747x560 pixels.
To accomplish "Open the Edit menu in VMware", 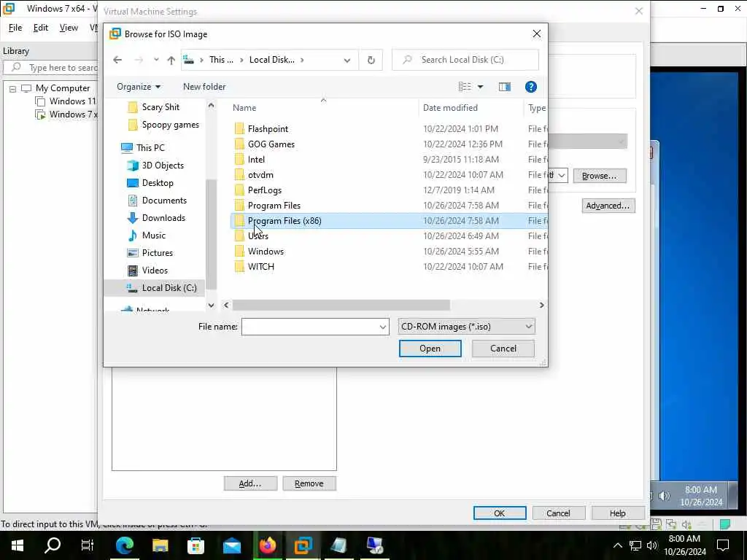I will click(41, 28).
